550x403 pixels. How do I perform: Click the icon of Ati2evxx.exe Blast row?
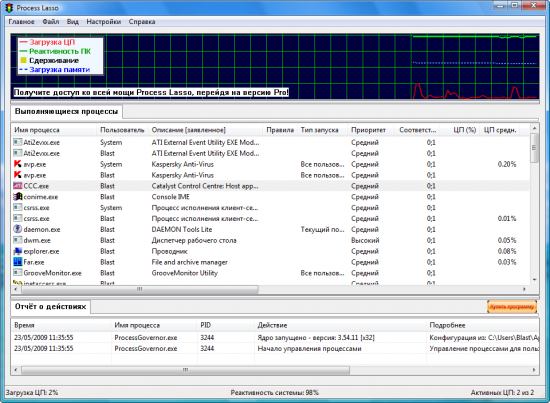coord(18,153)
